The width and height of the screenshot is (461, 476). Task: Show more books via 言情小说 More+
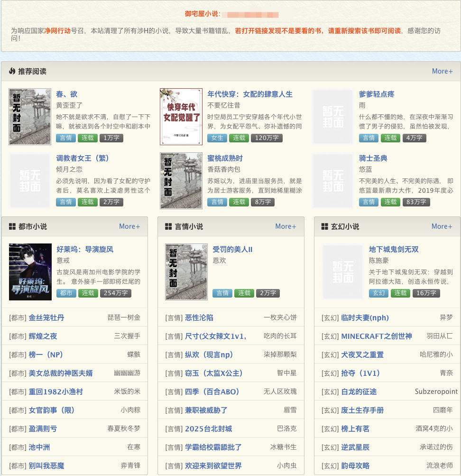pos(286,226)
